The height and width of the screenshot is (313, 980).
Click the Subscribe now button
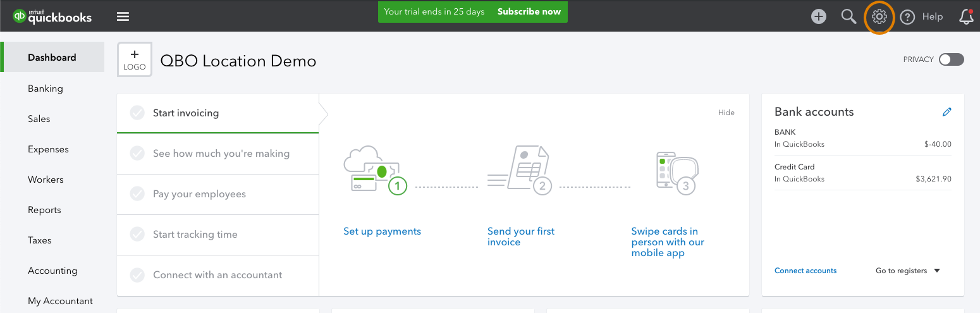pyautogui.click(x=529, y=12)
